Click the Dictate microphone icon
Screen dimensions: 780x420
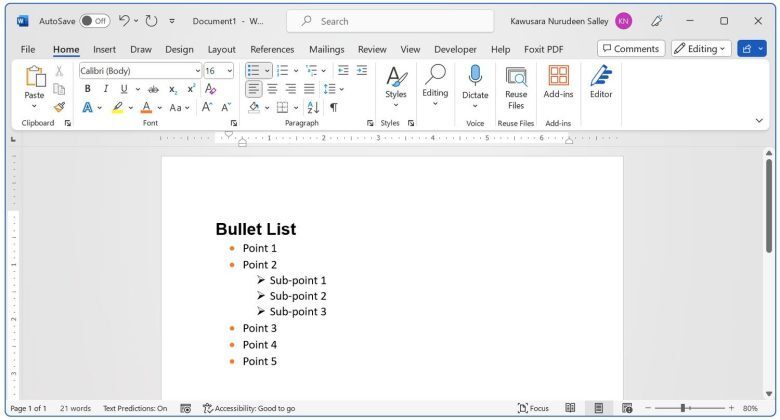pos(475,76)
